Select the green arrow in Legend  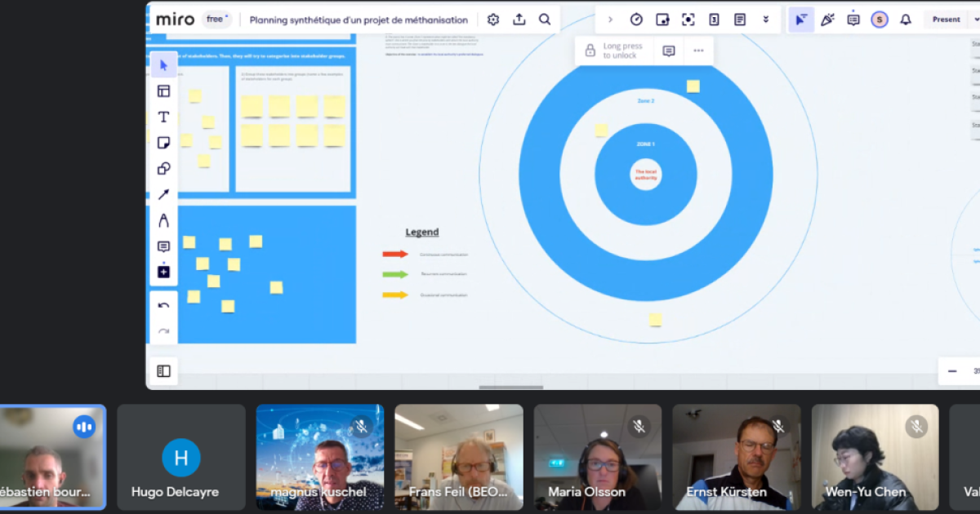pyautogui.click(x=395, y=275)
